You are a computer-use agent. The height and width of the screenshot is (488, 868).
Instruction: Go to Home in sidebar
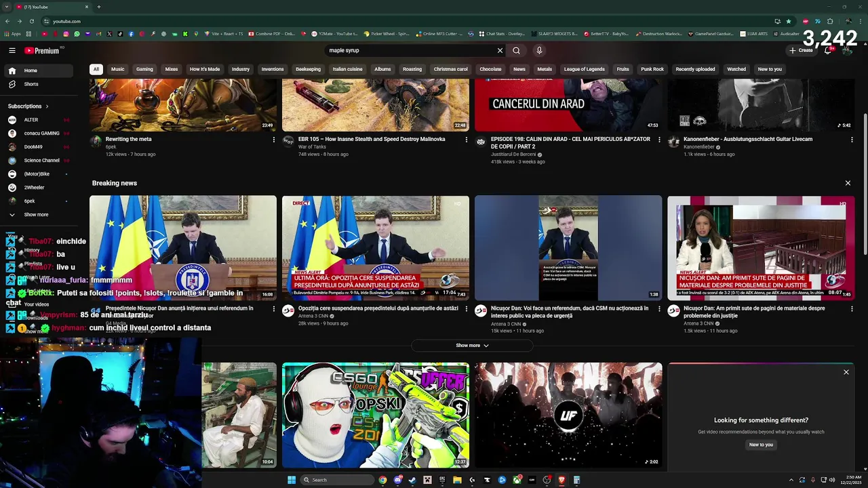(x=38, y=70)
